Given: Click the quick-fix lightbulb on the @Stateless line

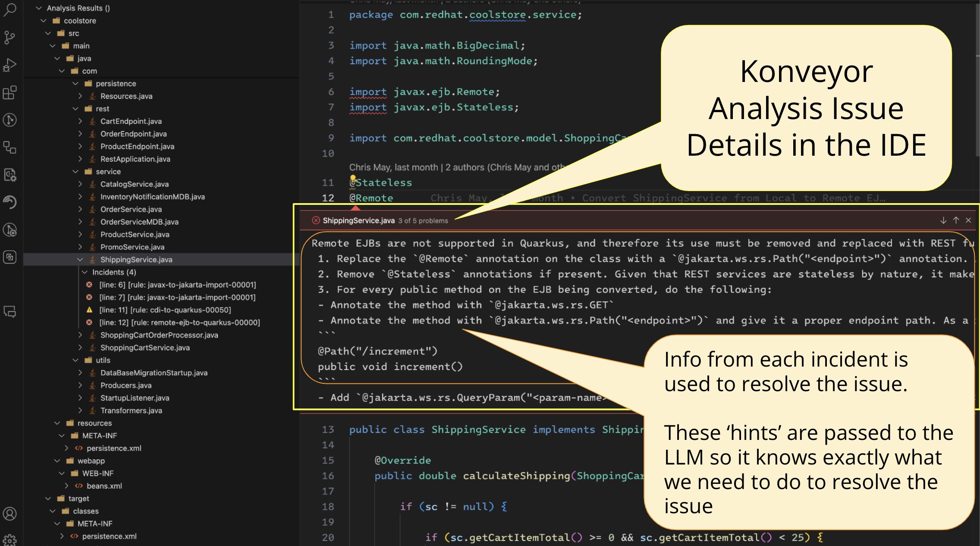Looking at the screenshot, I should [353, 177].
